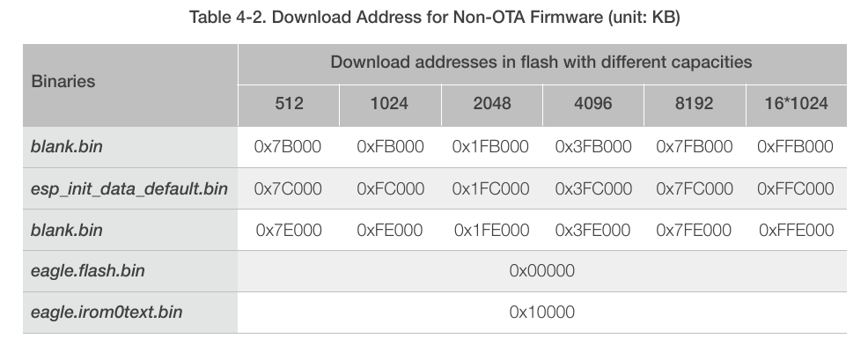Screen dimensions: 868x346
Task: Click the Table 4-2 caption title
Action: pos(434,17)
